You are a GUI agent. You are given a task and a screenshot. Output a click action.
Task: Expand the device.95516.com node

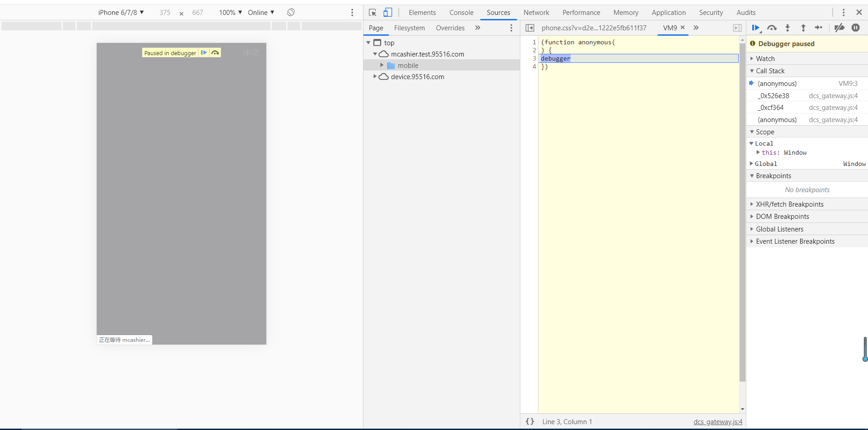point(375,76)
